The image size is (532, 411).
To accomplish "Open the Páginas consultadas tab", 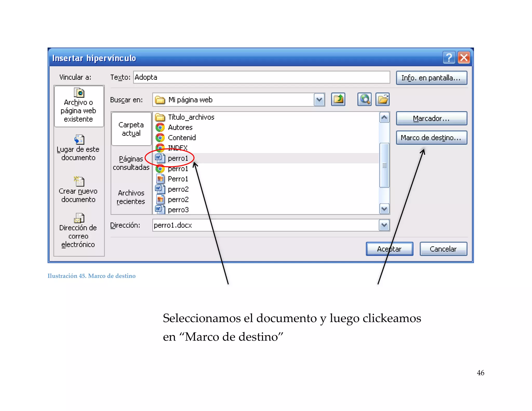I will (x=131, y=163).
